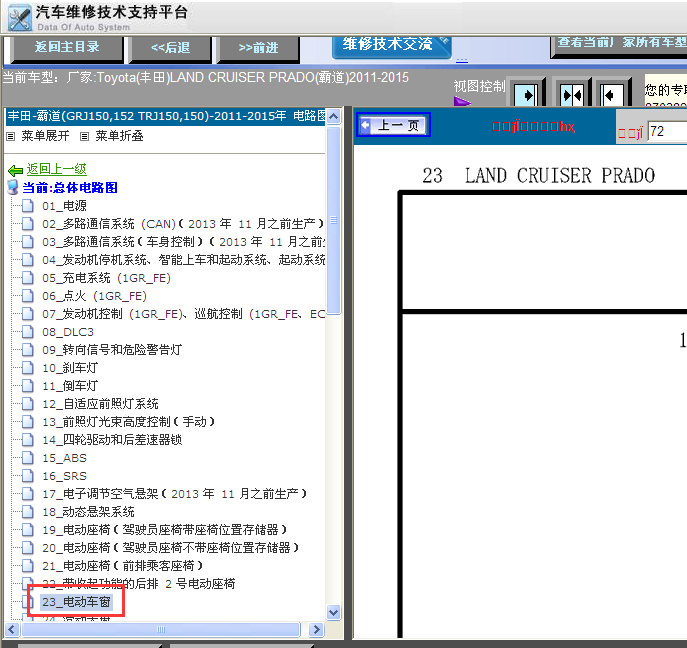Select 05_充电系统 (1GR_FE)
The height and width of the screenshot is (648, 687).
106,278
